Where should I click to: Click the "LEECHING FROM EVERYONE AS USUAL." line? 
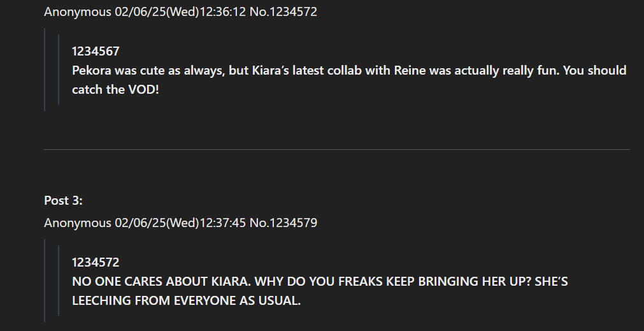click(x=187, y=300)
